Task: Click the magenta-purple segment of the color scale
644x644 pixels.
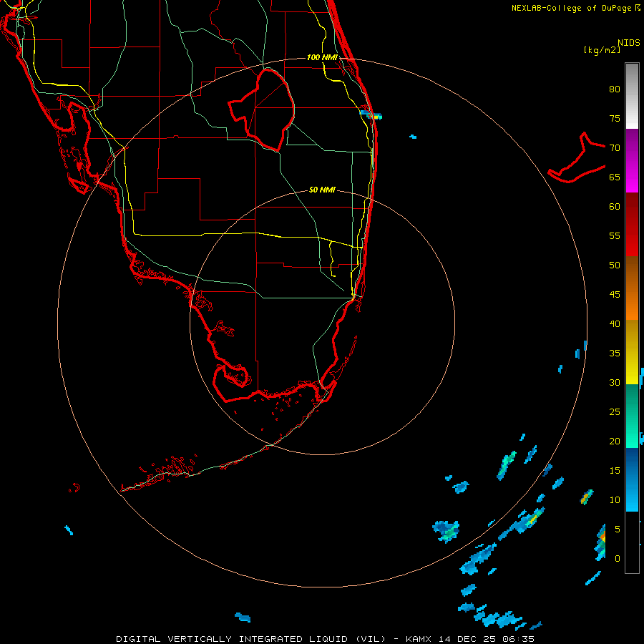Action: (x=632, y=160)
